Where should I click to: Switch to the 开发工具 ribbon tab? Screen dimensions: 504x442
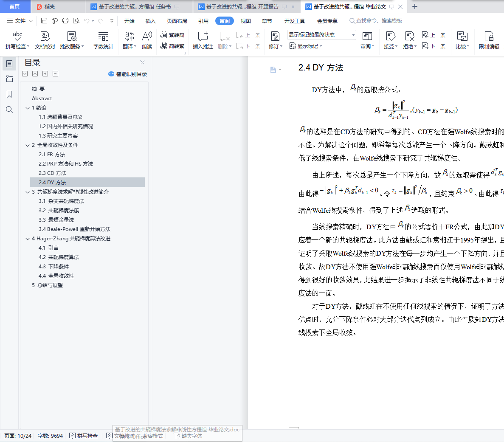(x=294, y=21)
